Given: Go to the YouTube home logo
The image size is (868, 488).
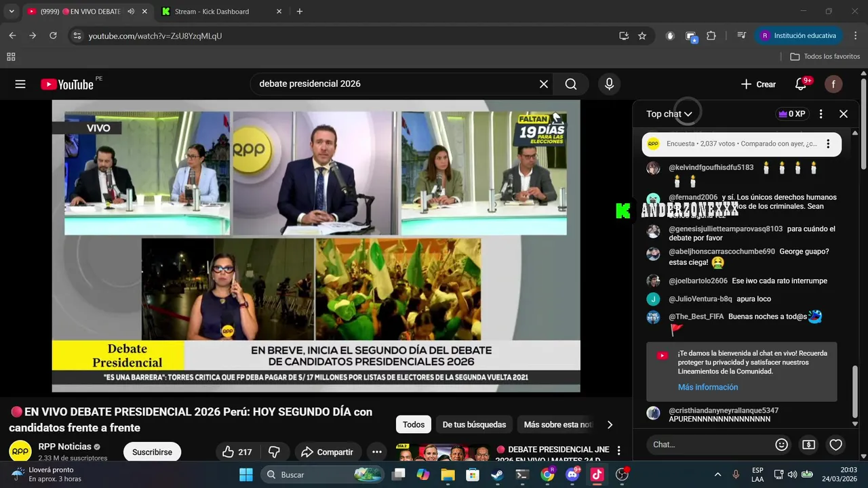Looking at the screenshot, I should 67,84.
